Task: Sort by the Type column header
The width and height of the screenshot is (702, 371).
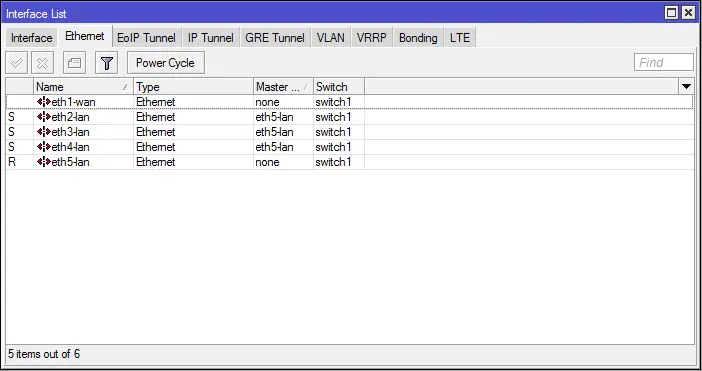Action: point(193,86)
